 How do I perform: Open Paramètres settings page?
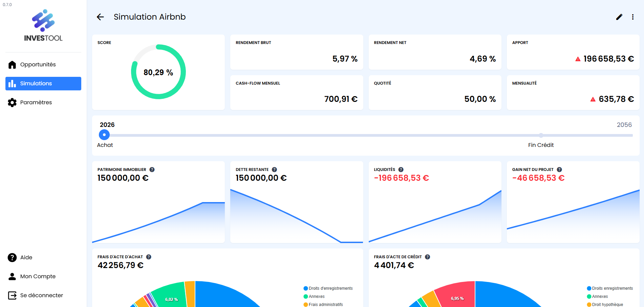(x=36, y=103)
